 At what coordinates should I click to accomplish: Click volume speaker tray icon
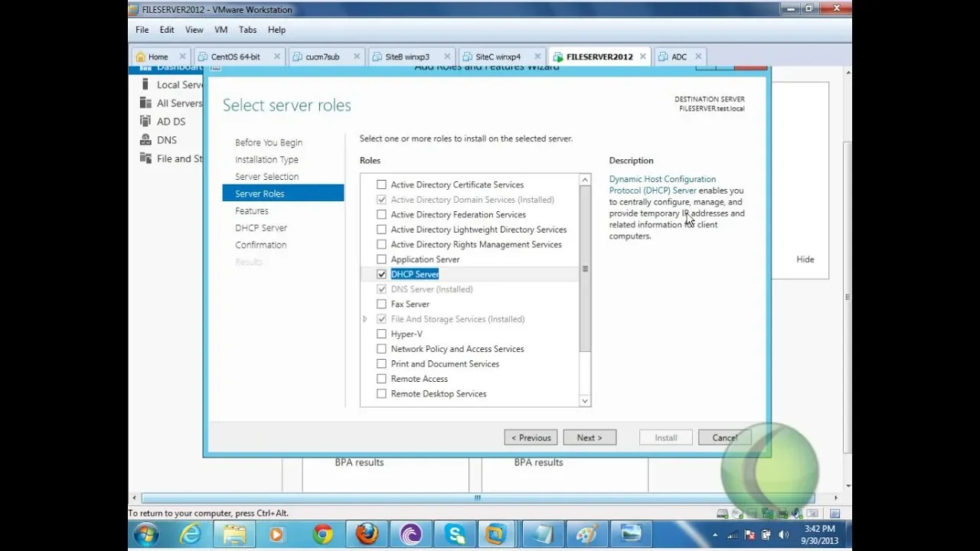click(783, 535)
